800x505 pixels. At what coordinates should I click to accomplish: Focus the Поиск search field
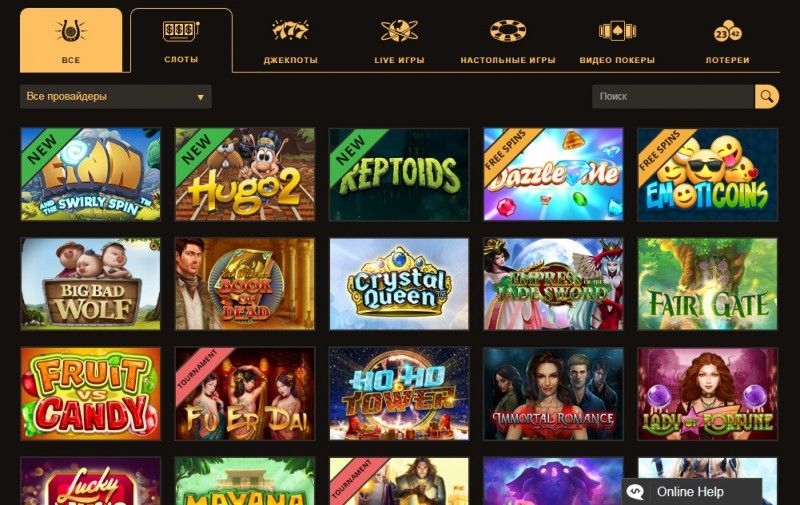(x=673, y=96)
